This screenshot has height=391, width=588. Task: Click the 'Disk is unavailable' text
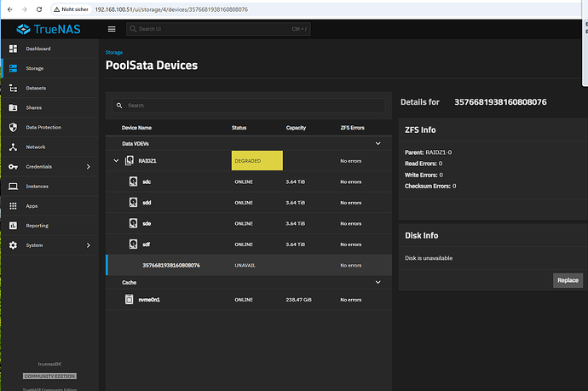pos(429,258)
